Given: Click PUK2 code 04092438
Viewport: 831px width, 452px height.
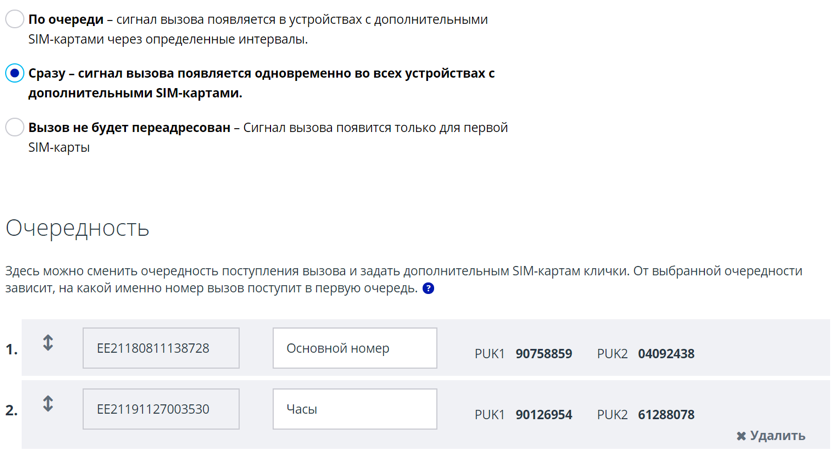Looking at the screenshot, I should click(665, 354).
